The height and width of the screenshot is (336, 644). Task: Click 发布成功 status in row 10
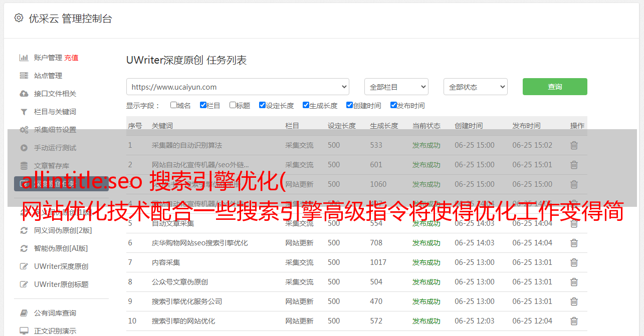[426, 321]
